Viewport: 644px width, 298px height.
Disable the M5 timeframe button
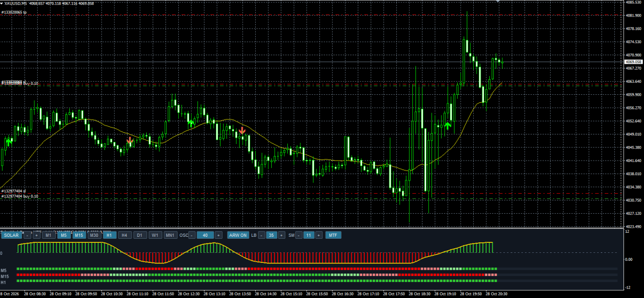(x=64, y=235)
